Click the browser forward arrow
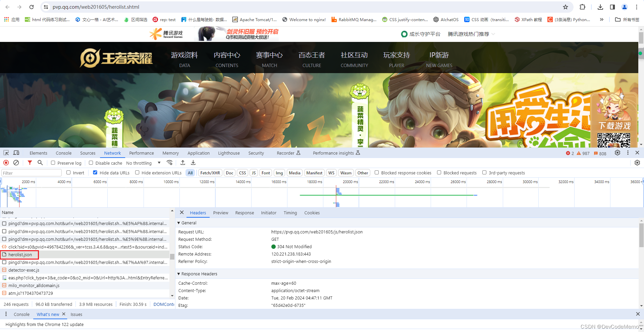644x332 pixels. click(x=19, y=7)
